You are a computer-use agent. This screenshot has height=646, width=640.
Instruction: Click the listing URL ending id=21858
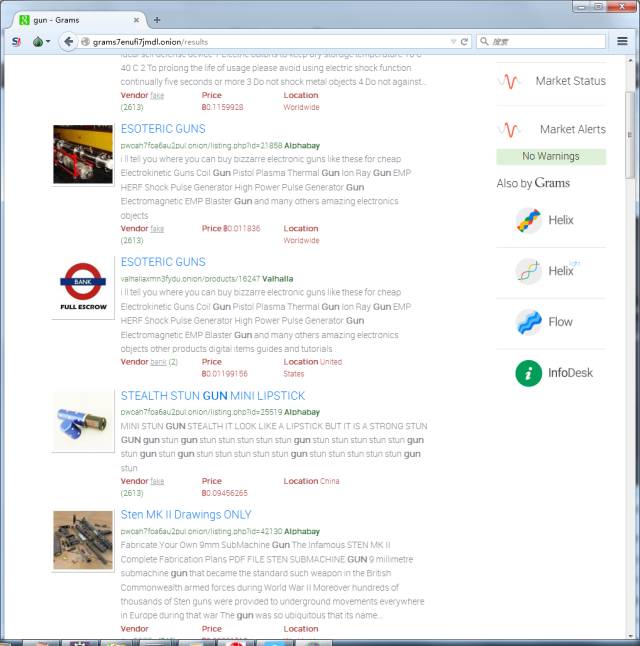202,145
